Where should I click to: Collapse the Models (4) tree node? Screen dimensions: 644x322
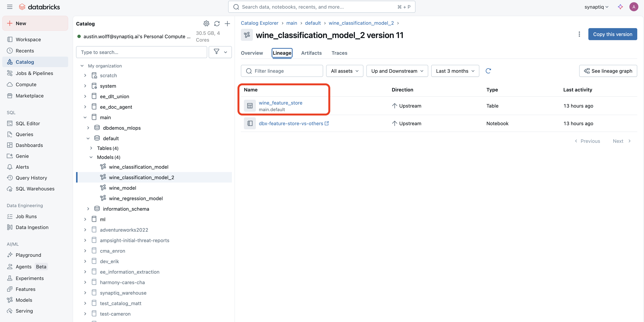tap(91, 157)
